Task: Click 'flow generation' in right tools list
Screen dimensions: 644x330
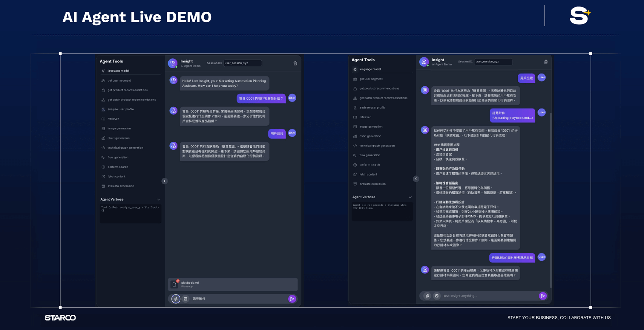Action: pyautogui.click(x=369, y=155)
